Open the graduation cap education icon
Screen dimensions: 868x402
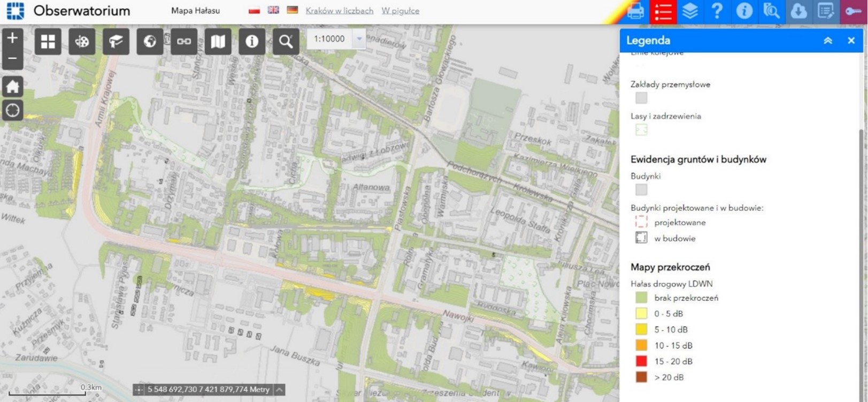(x=116, y=41)
